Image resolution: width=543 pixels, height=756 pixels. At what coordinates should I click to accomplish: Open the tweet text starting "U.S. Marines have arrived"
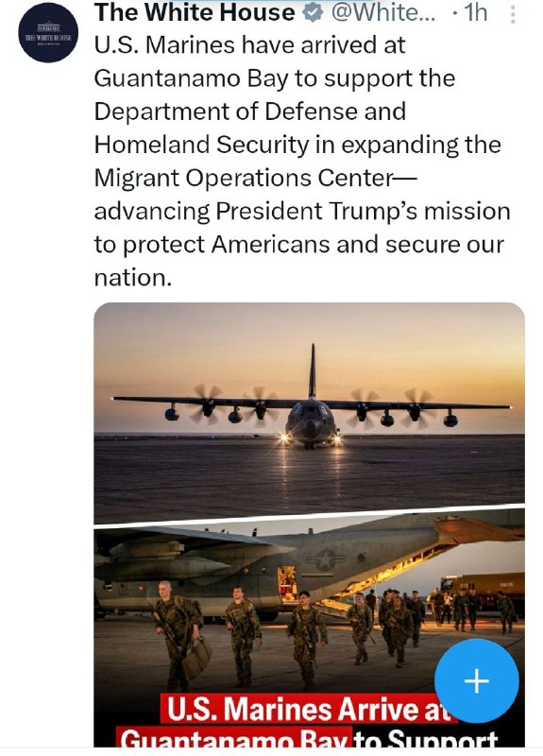(x=302, y=162)
